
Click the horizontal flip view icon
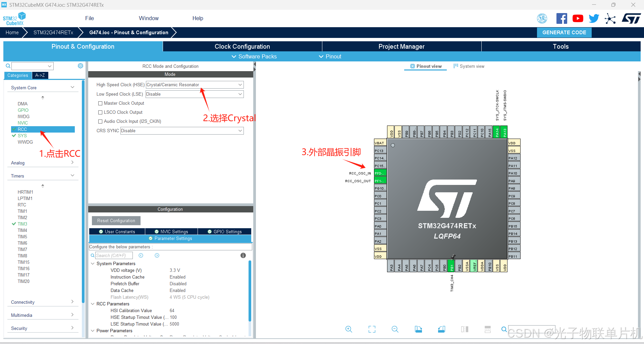[465, 329]
